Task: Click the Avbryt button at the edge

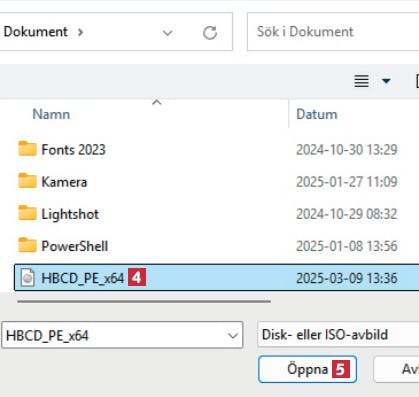Action: pyautogui.click(x=396, y=369)
